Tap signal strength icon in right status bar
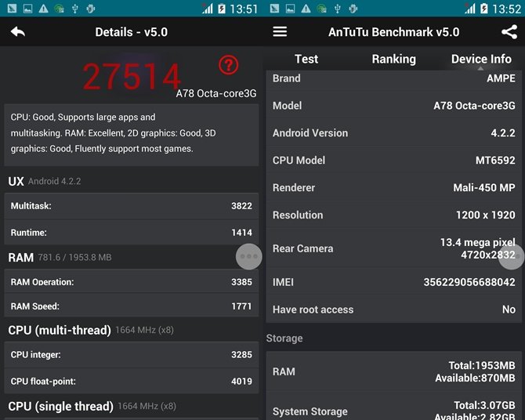 point(470,9)
